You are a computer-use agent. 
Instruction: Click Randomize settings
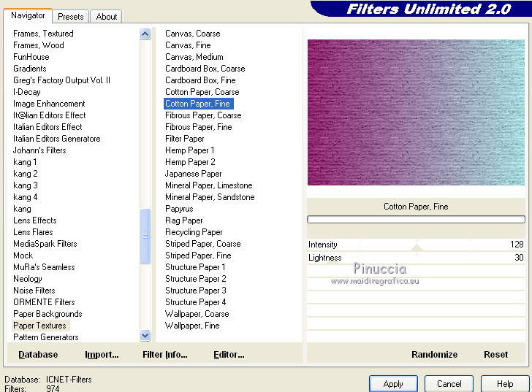(x=434, y=354)
